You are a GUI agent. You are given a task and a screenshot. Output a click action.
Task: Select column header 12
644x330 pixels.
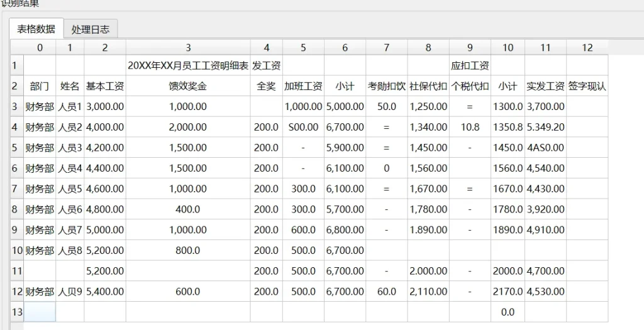[587, 48]
